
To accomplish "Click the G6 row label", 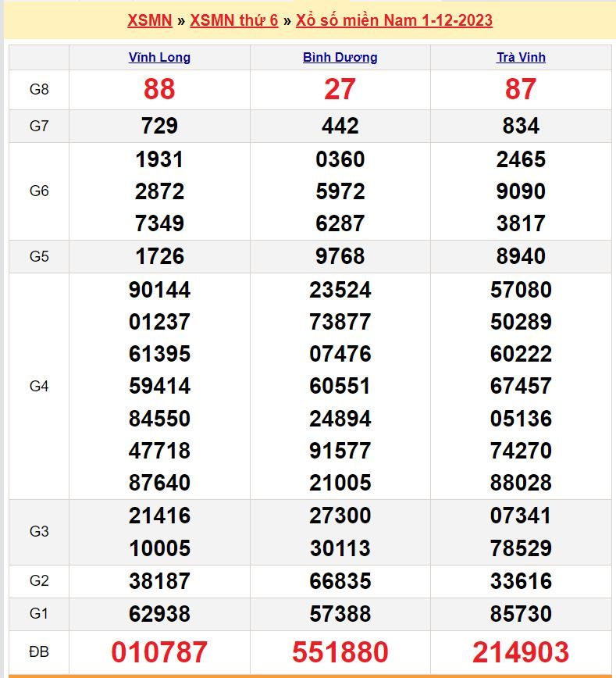I will (x=39, y=191).
